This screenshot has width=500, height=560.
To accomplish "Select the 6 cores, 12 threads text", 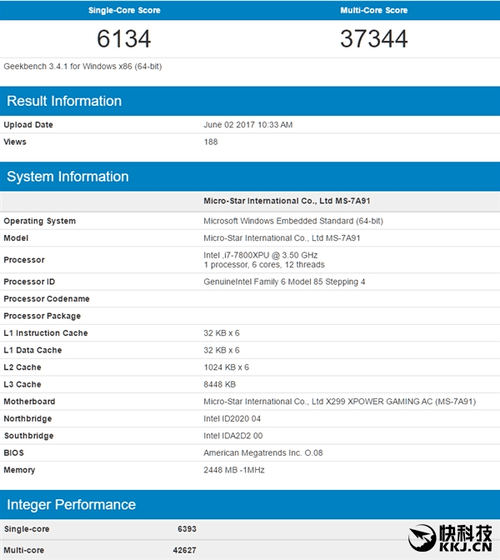I will 264,265.
